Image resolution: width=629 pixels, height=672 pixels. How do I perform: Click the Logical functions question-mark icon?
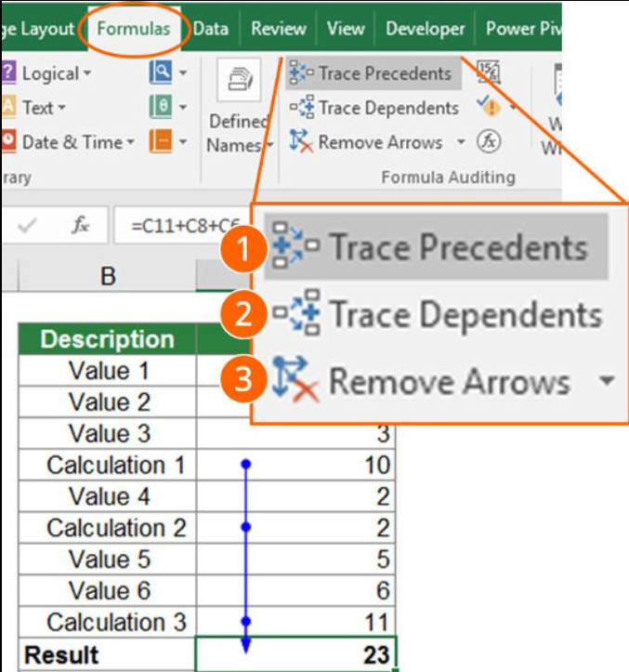click(8, 72)
